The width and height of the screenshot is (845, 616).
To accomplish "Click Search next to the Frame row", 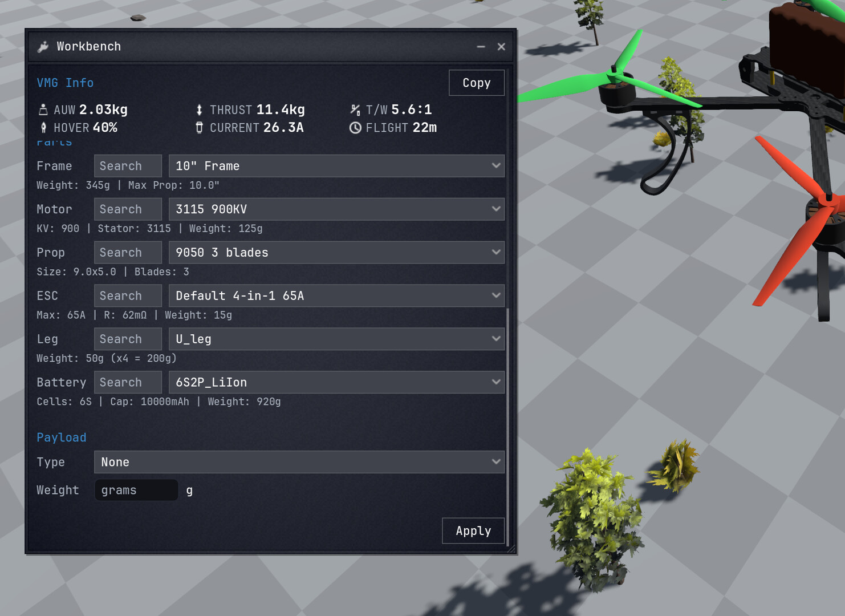I will coord(127,166).
